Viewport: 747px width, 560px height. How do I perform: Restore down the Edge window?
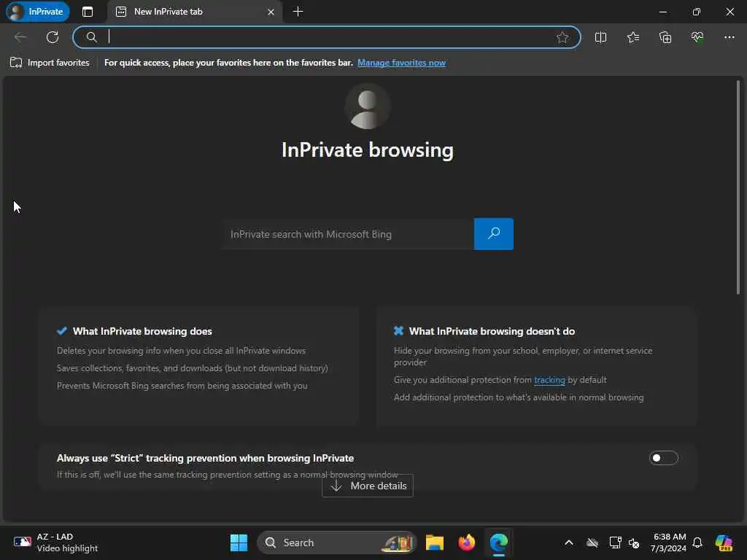pos(696,12)
